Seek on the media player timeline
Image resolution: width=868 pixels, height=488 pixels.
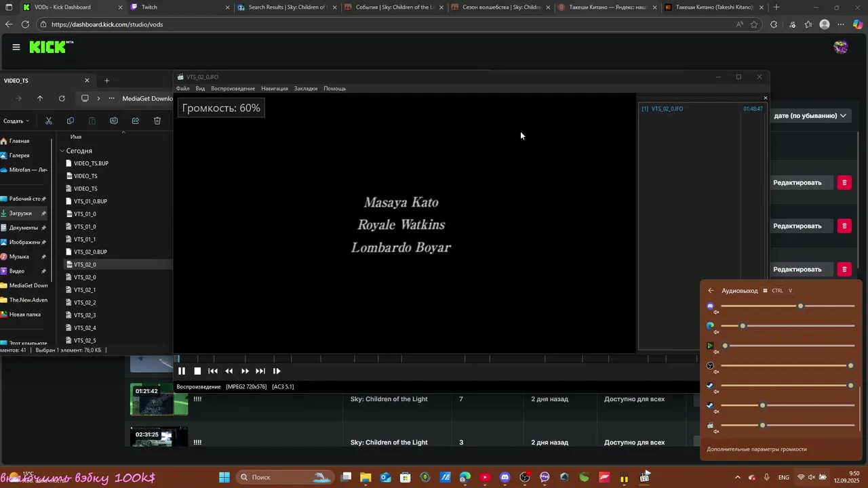pyautogui.click(x=437, y=359)
